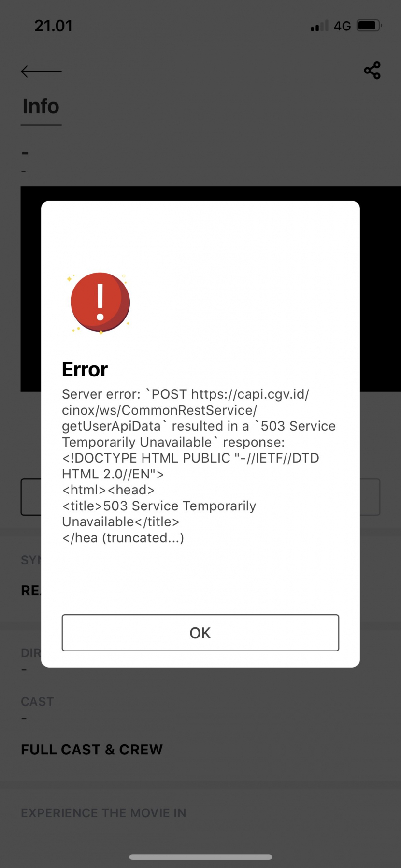Tap the CAST section label

[x=38, y=702]
